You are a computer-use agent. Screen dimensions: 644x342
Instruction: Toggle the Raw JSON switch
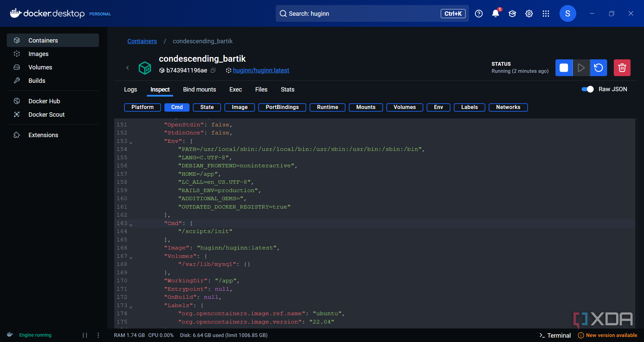588,89
